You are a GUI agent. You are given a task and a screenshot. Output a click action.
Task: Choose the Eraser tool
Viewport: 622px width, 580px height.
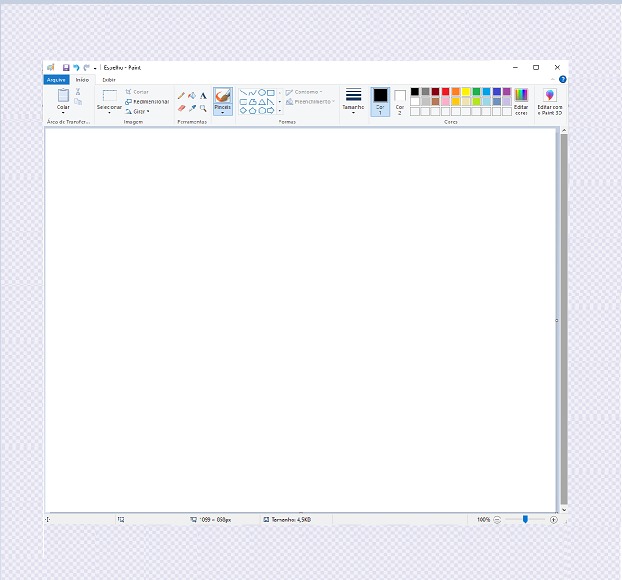tap(181, 108)
